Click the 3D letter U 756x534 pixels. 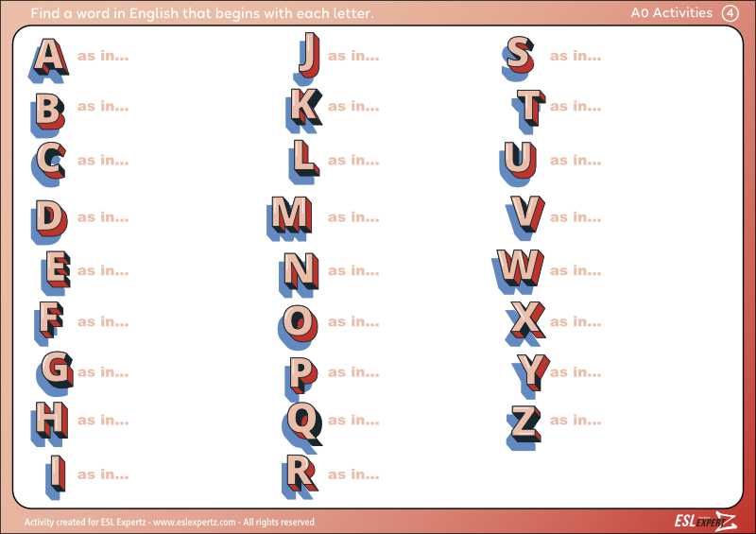click(517, 164)
